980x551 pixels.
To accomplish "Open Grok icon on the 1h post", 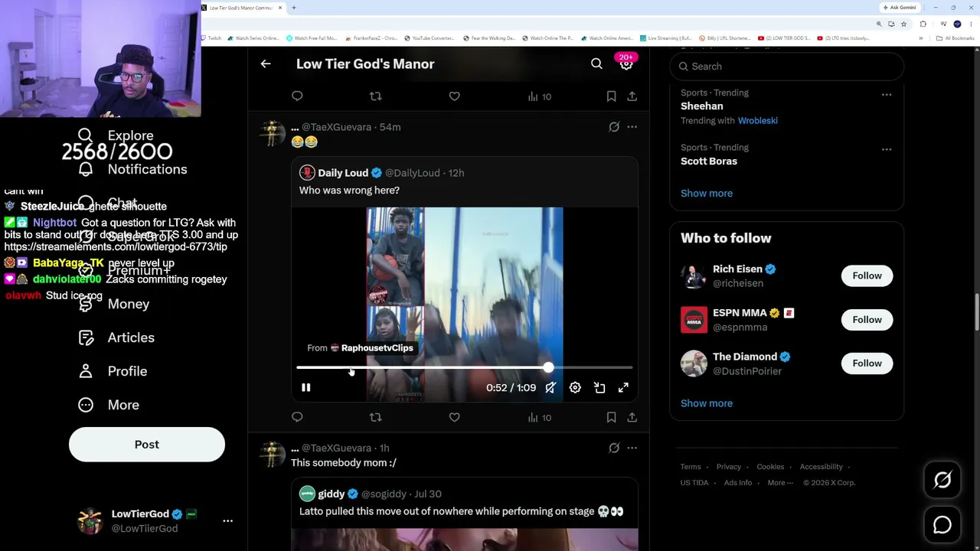I will coord(614,448).
